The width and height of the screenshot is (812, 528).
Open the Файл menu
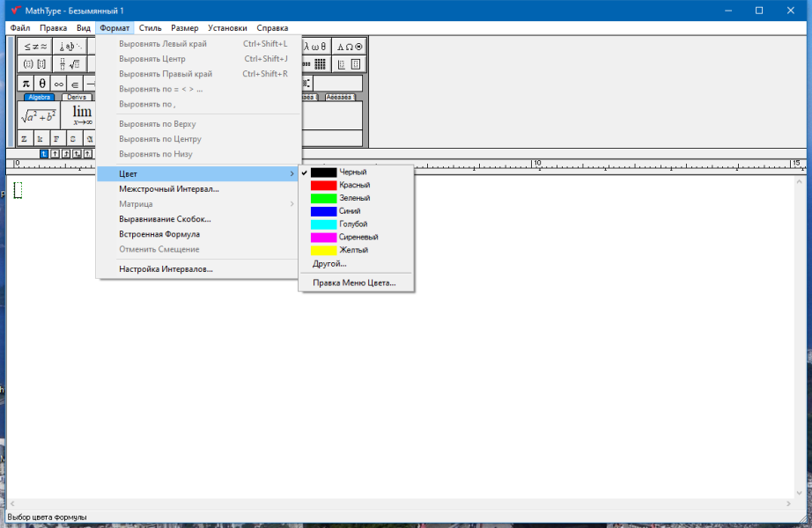(20, 28)
